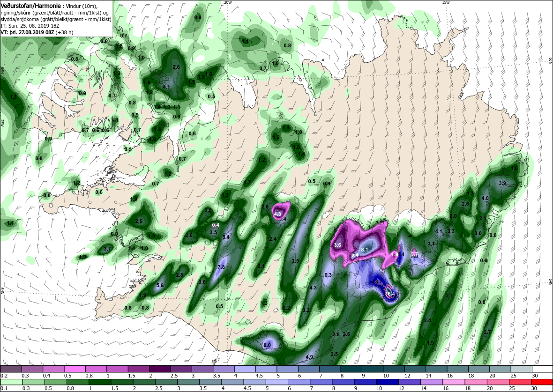553x392 pixels.
Task: Click the 5.6 precipitation value
Action: tap(160, 285)
